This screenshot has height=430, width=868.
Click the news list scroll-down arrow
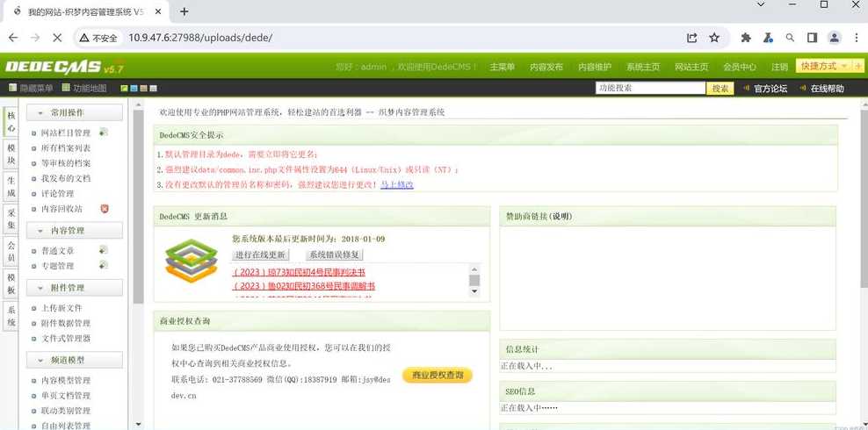click(x=474, y=292)
